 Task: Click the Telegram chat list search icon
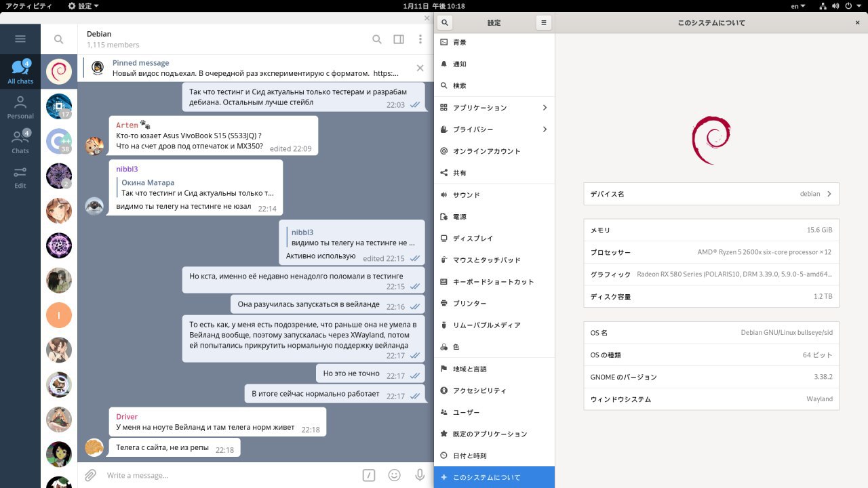pos(58,39)
